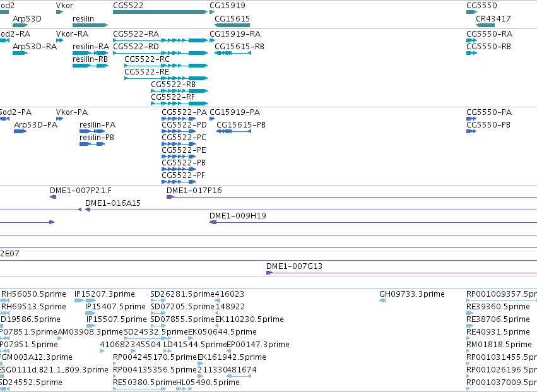Viewport: 537px width, 392px height.
Task: Click the CG5550-RB transcript label
Action: tap(488, 46)
